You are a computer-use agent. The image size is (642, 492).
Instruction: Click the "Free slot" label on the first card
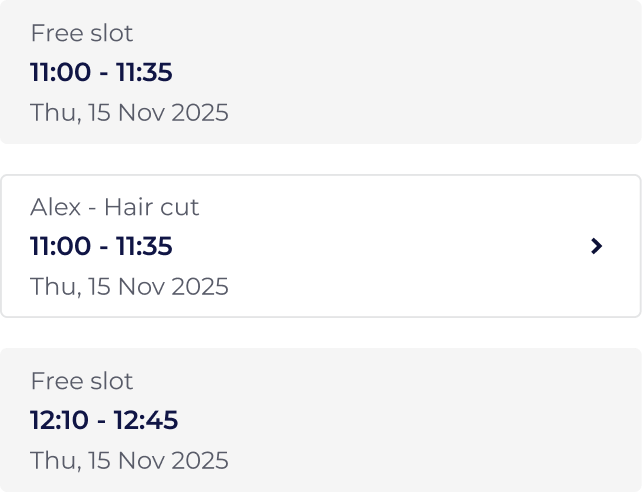click(x=81, y=33)
